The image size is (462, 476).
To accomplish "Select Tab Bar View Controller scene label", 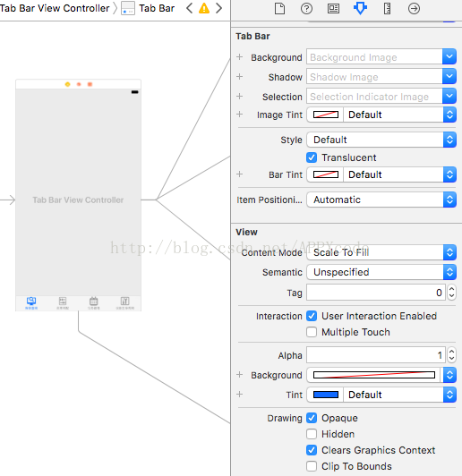I will [x=78, y=200].
